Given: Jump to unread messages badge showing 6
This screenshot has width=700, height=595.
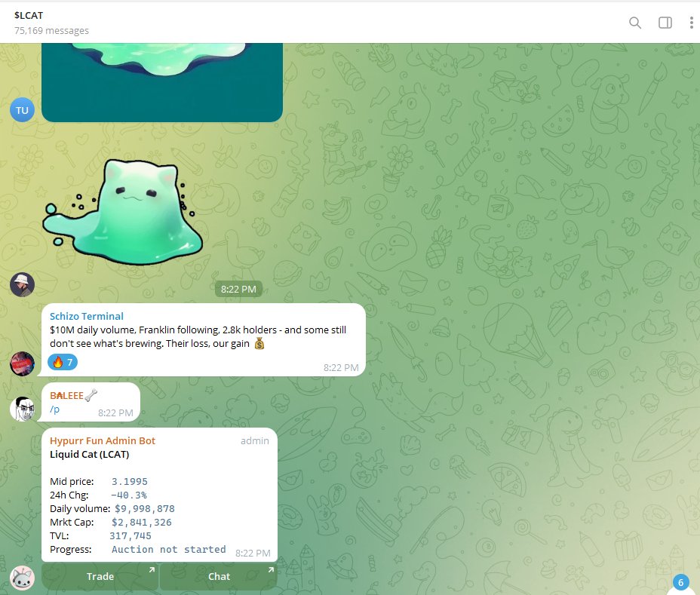Looking at the screenshot, I should 681,582.
